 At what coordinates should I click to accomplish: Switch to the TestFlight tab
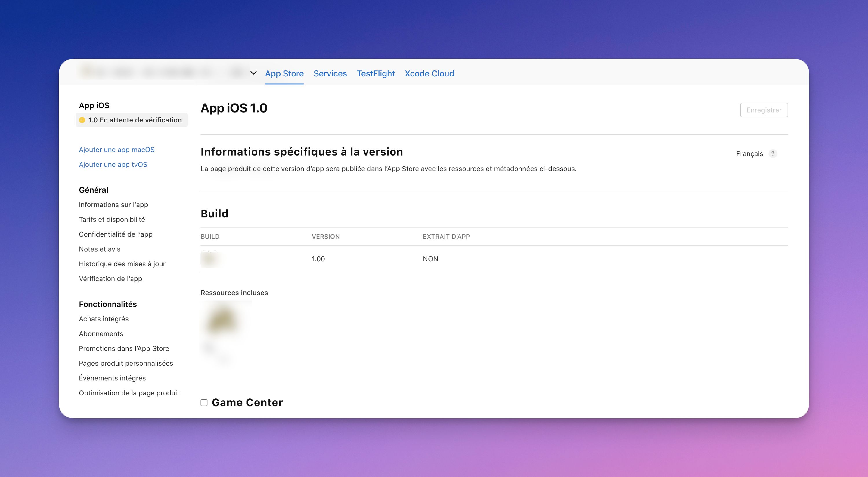[x=375, y=73]
